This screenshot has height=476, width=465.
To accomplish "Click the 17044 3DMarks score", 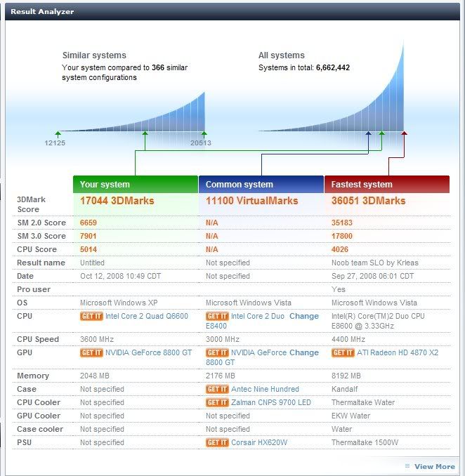I will point(117,201).
